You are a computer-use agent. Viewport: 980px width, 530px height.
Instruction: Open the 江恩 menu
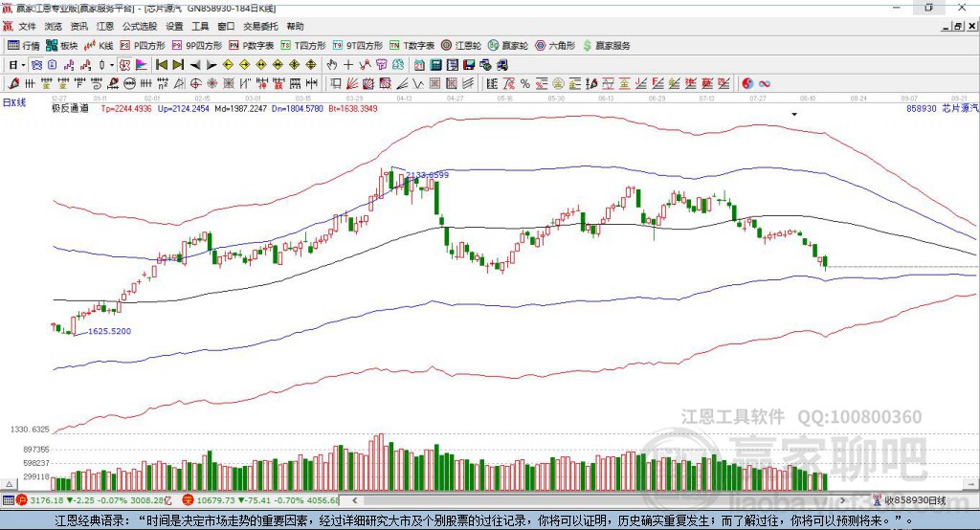105,26
